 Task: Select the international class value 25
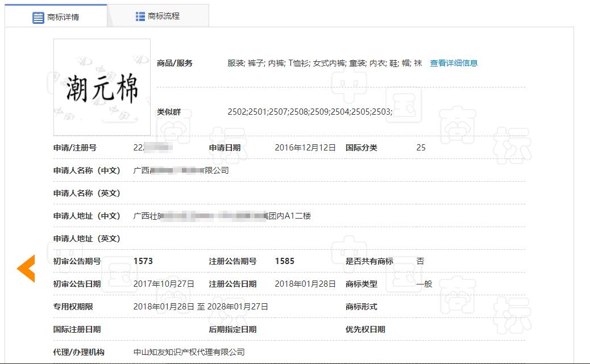pos(421,148)
